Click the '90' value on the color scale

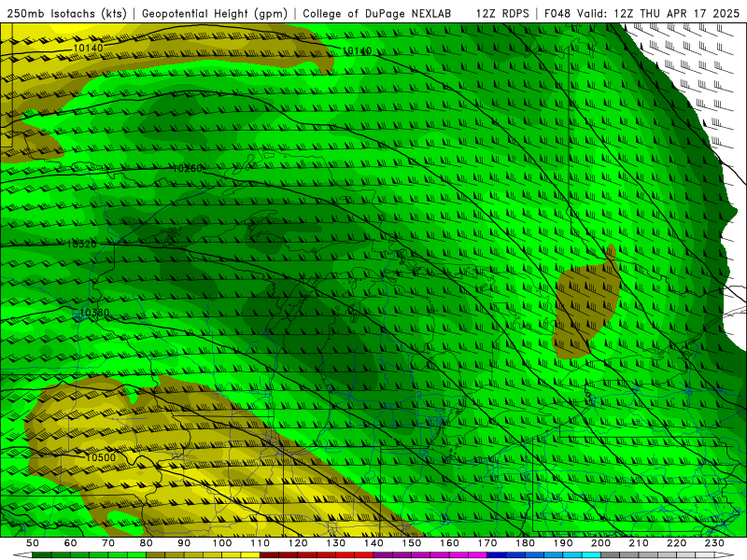coord(184,543)
